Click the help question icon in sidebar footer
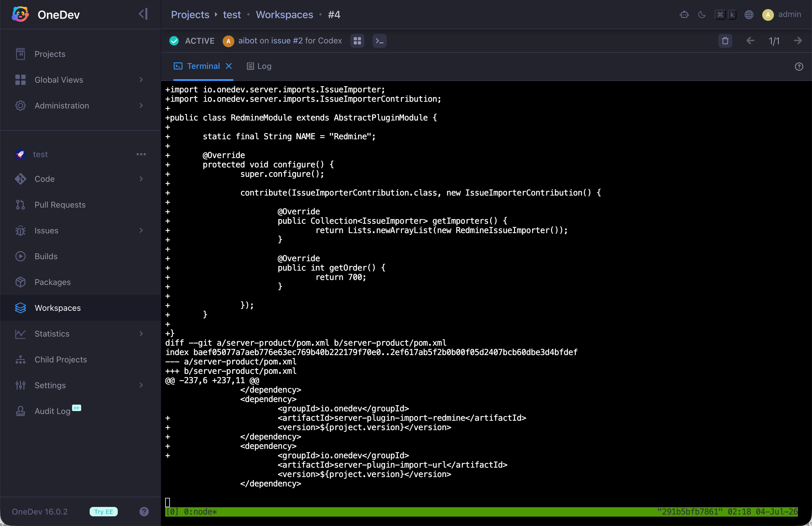Image resolution: width=812 pixels, height=526 pixels. point(144,512)
